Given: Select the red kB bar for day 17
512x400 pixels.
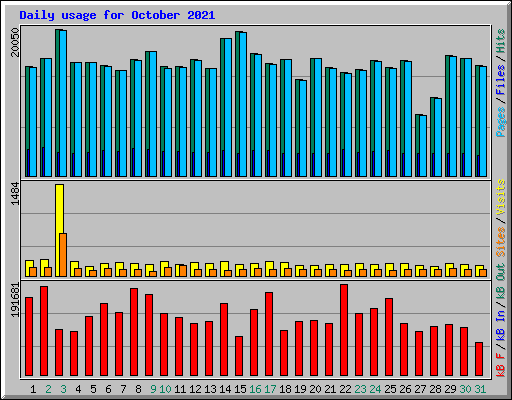Looking at the screenshot, I should coord(269,334).
